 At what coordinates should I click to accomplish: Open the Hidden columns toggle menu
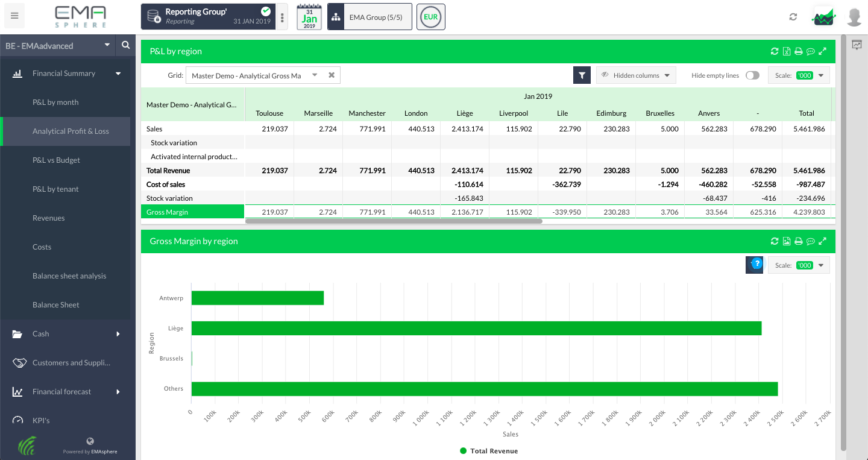pyautogui.click(x=635, y=75)
